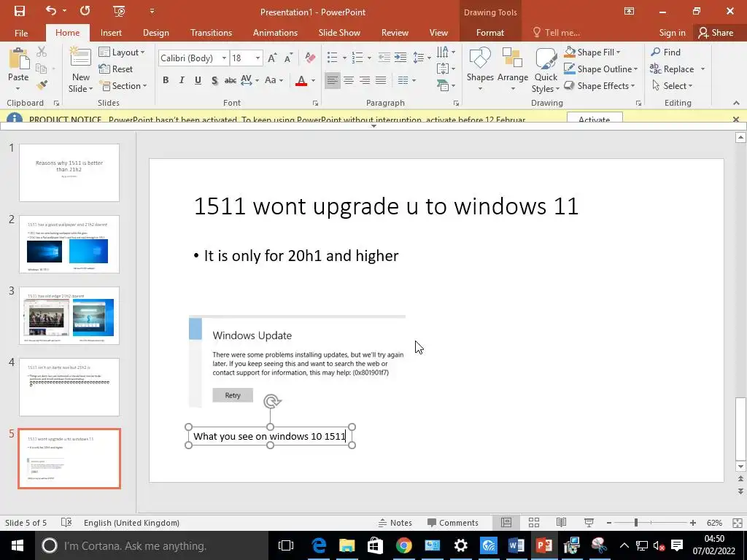Viewport: 747px width, 560px height.
Task: Open the Shape Effects dropdown
Action: (x=600, y=86)
